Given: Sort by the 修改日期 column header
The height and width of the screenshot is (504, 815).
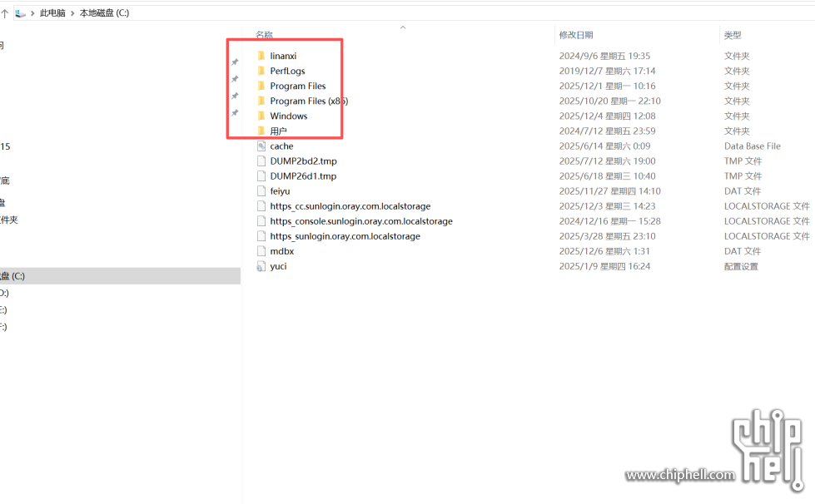Looking at the screenshot, I should pos(576,35).
